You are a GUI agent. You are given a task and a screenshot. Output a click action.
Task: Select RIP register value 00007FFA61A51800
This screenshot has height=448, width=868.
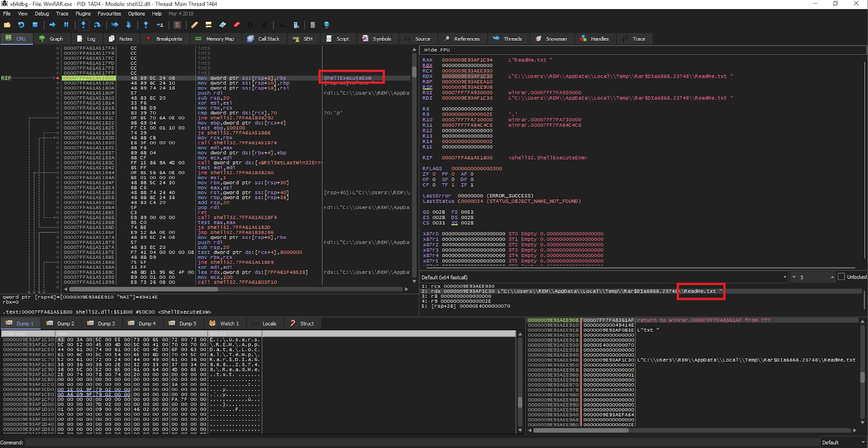coord(467,158)
